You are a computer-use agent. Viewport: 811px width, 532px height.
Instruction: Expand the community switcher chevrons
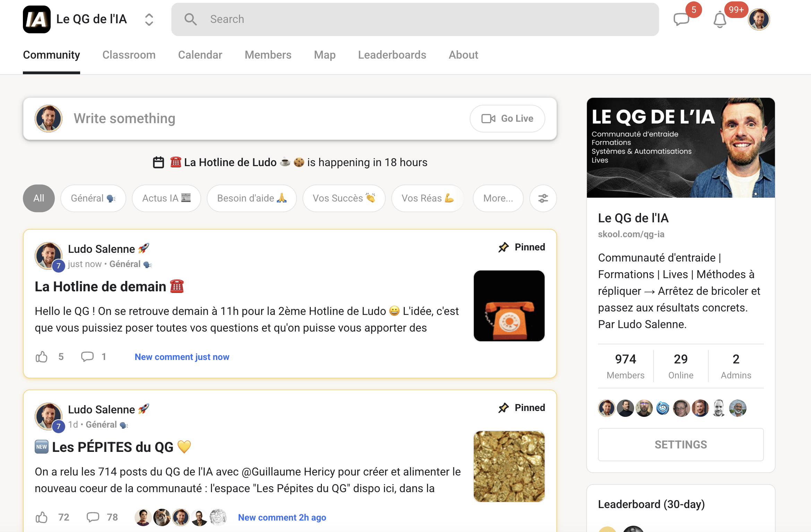pyautogui.click(x=149, y=19)
